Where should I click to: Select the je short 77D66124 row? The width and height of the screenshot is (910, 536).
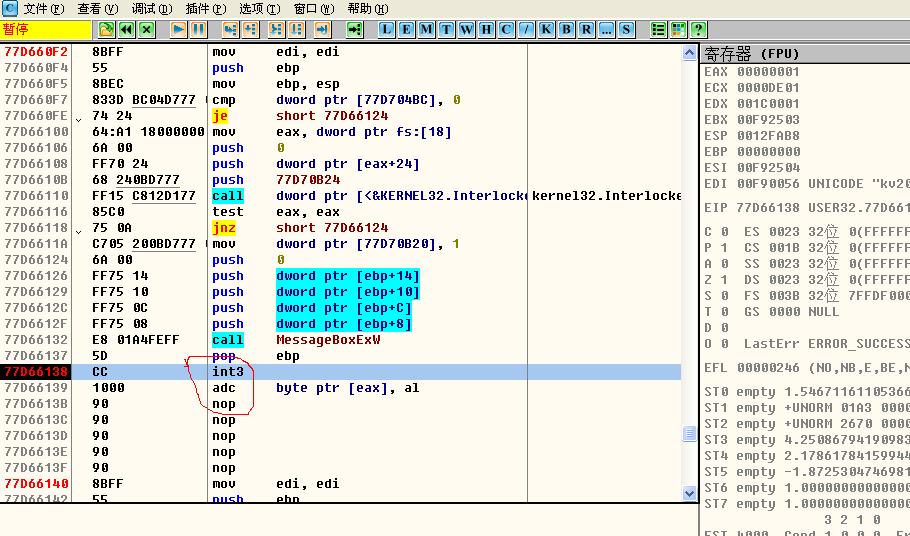341,116
